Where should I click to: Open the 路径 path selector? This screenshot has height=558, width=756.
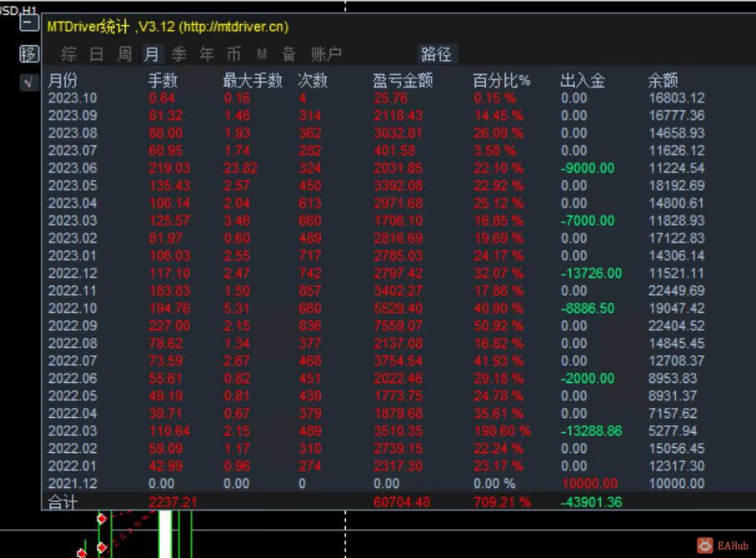[x=437, y=55]
